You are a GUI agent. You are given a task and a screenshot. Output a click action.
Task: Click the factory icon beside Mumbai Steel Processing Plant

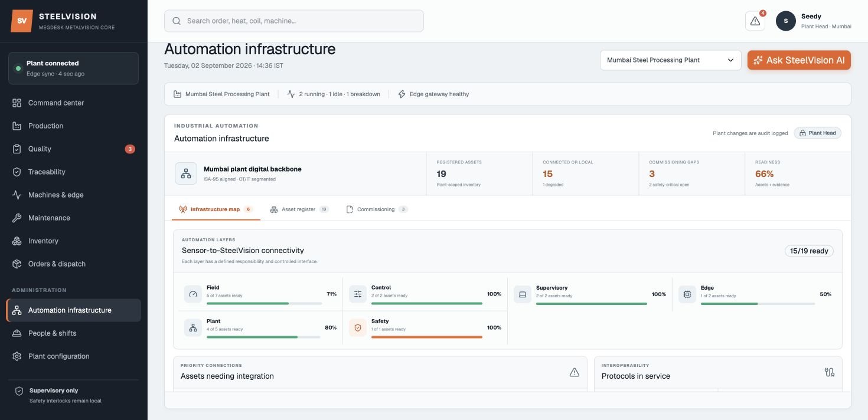pyautogui.click(x=178, y=94)
